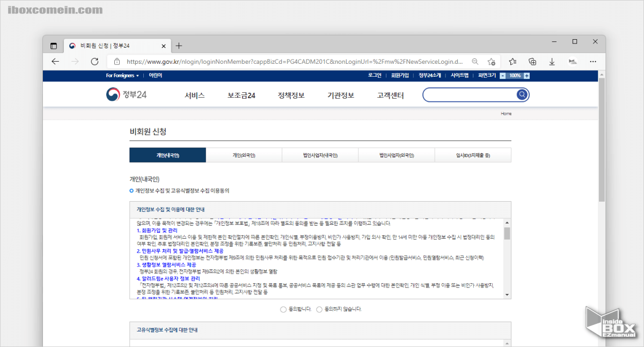Open the Edge favorites list icon

pos(513,62)
